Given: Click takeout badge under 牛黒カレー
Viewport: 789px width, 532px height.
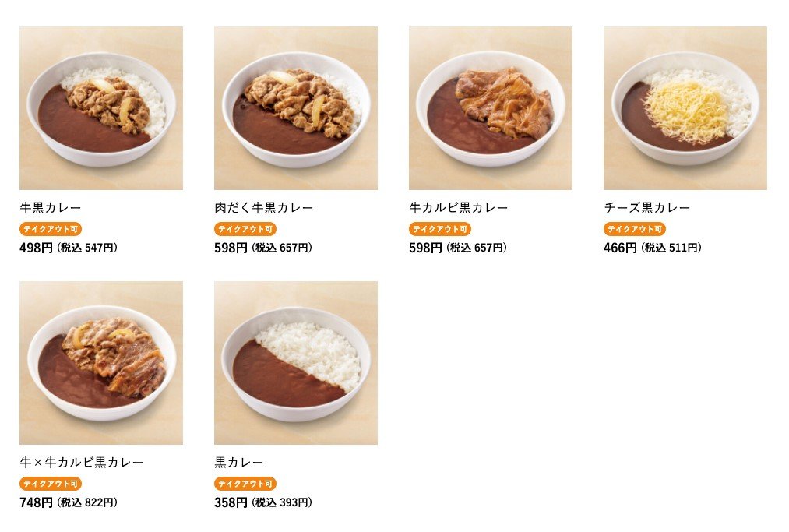Looking at the screenshot, I should click(x=51, y=229).
